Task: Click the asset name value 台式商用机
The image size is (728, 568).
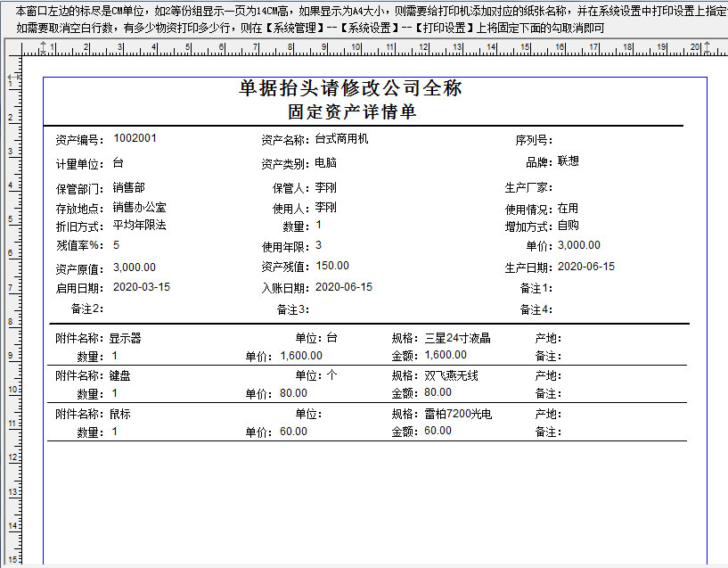Action: click(341, 139)
